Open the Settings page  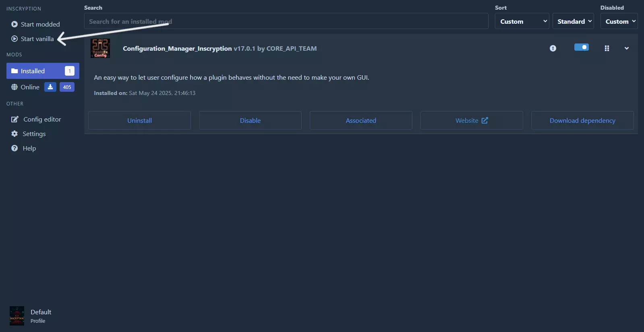(x=29, y=134)
